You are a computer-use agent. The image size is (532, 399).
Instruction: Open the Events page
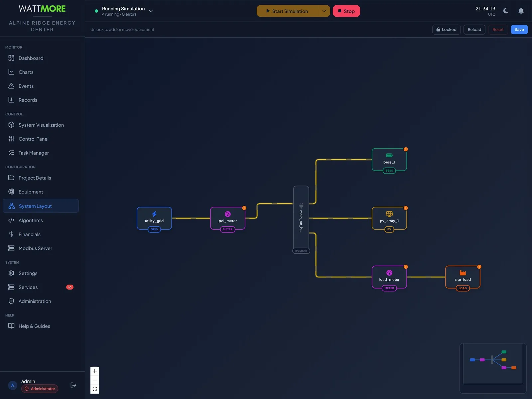tap(41, 86)
